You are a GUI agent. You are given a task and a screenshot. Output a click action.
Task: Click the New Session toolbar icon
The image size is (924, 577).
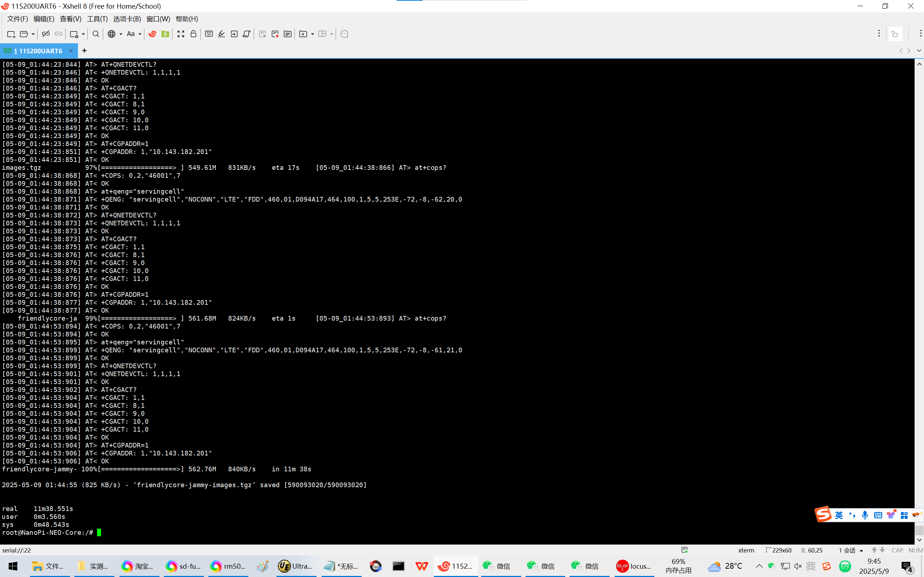[11, 34]
